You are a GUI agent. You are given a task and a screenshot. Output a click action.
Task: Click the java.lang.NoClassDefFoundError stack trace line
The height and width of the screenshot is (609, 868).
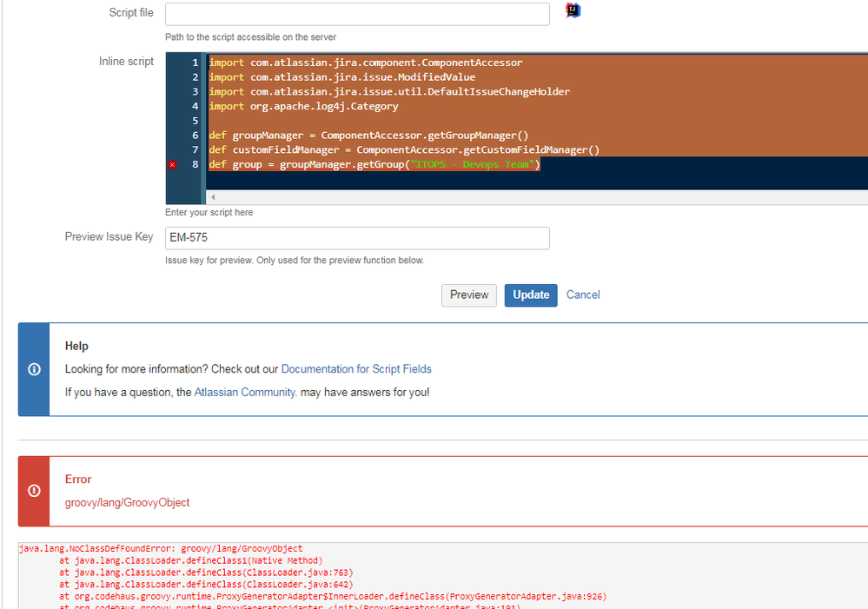(161, 549)
